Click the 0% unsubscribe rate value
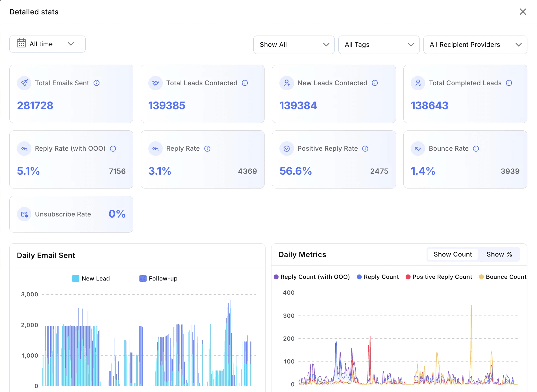The height and width of the screenshot is (392, 537). [117, 214]
